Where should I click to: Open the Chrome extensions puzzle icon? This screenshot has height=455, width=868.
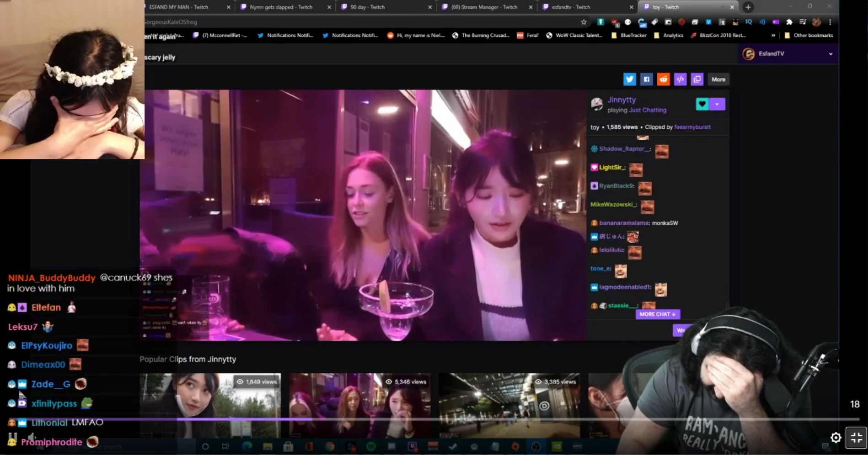[x=789, y=22]
